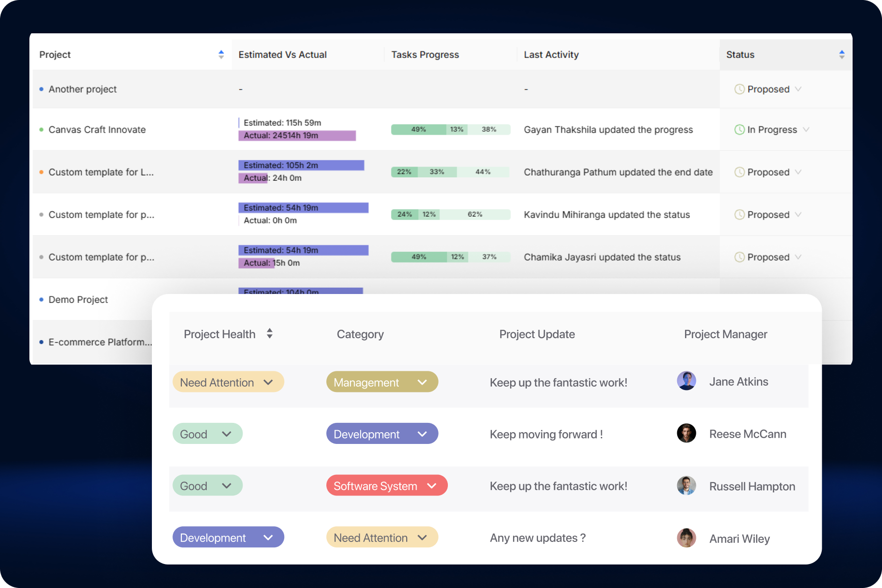Screen dimensions: 882x588
Task: Click the 49% progress bar for Canvas Craft Innovate
Action: click(x=418, y=129)
